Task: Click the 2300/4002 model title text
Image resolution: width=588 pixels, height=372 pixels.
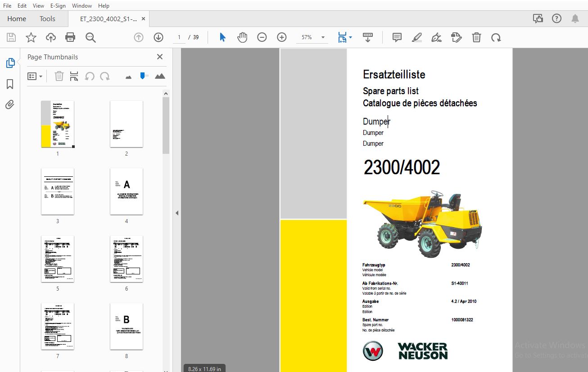Action: 402,168
